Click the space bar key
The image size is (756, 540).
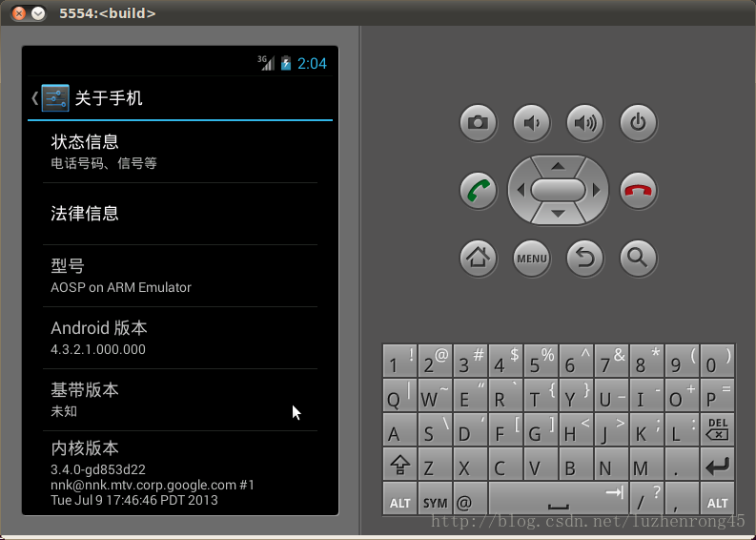(x=559, y=498)
